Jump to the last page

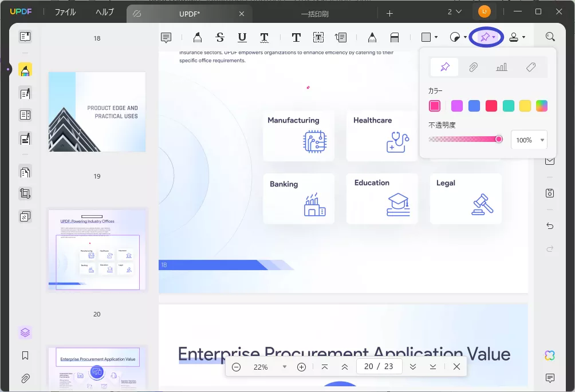433,367
